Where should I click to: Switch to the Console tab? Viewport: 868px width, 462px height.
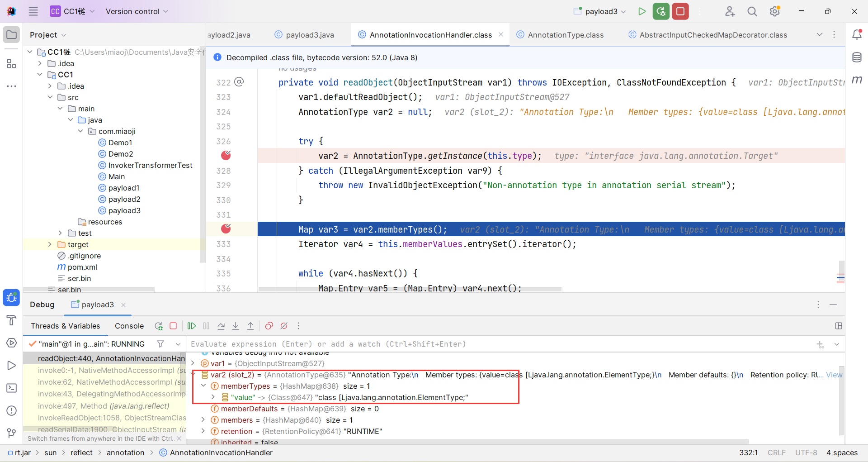(129, 326)
